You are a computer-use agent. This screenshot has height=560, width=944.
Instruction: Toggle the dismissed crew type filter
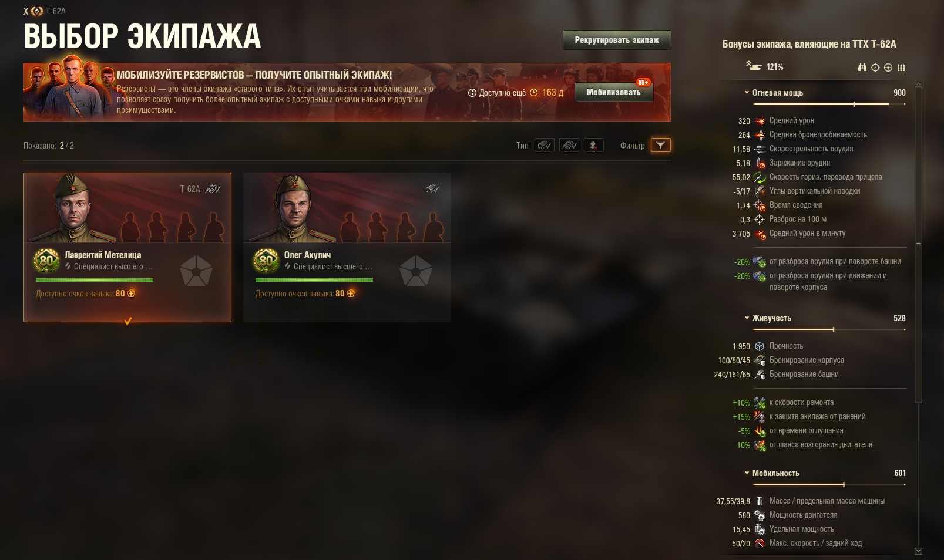pyautogui.click(x=593, y=145)
